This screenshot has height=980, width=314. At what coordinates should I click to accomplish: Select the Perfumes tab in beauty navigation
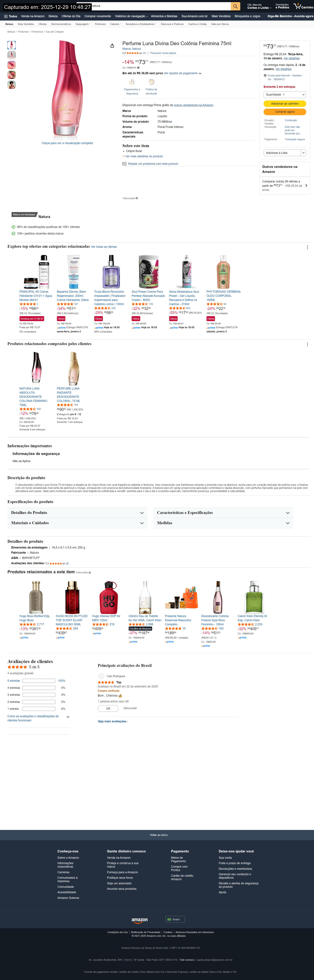pyautogui.click(x=100, y=24)
